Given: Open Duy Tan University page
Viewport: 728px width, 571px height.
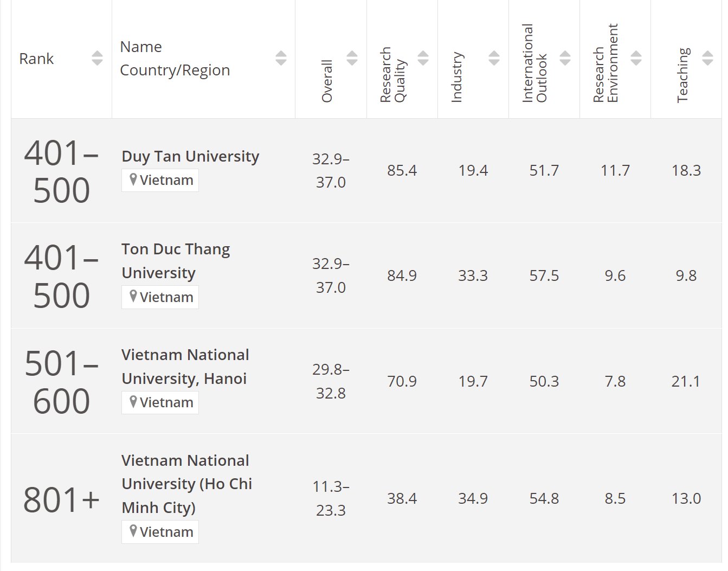Looking at the screenshot, I should [x=190, y=156].
